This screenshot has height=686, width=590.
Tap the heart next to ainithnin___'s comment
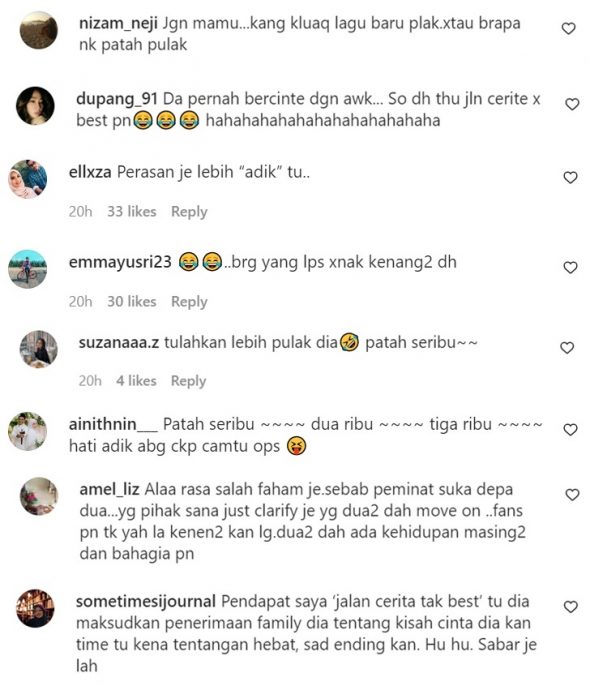(x=570, y=430)
